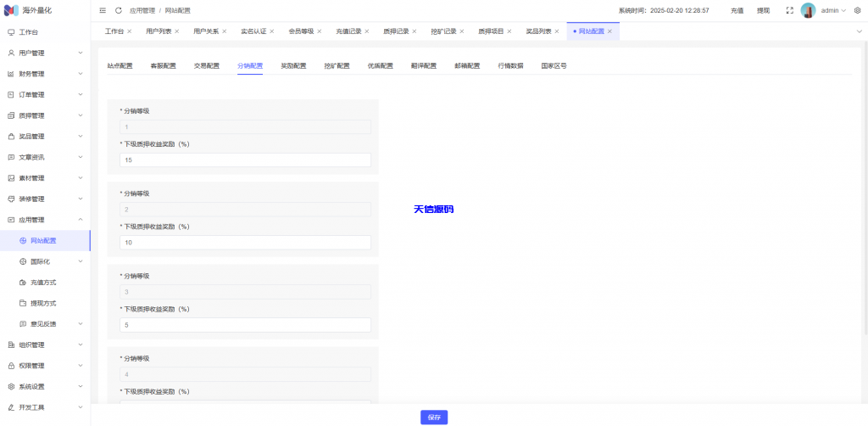The width and height of the screenshot is (868, 426).
Task: Click the 意见反馈 icon in sidebar
Action: tap(23, 324)
